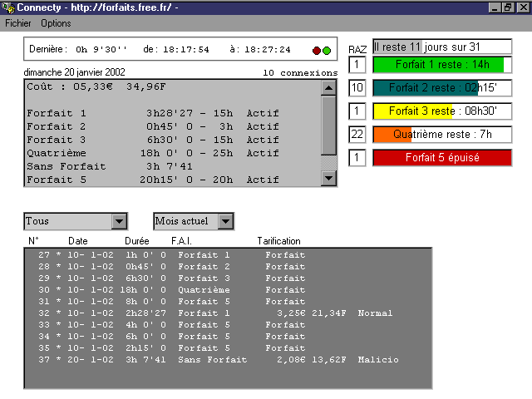This screenshot has height=399, width=532.
Task: Click the red connection status light
Action: 317,51
